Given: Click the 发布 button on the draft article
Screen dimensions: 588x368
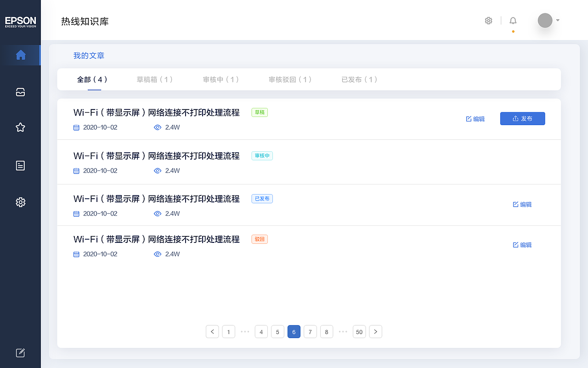Looking at the screenshot, I should click(x=522, y=118).
